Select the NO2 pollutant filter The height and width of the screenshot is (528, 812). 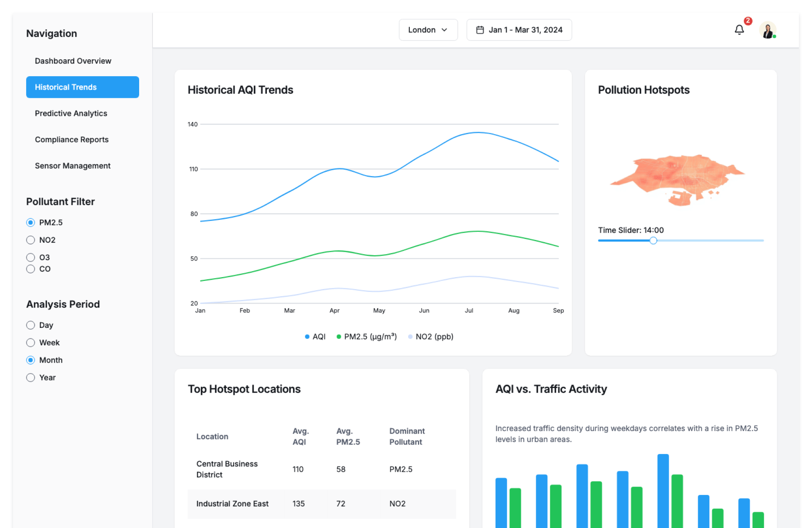pyautogui.click(x=30, y=240)
